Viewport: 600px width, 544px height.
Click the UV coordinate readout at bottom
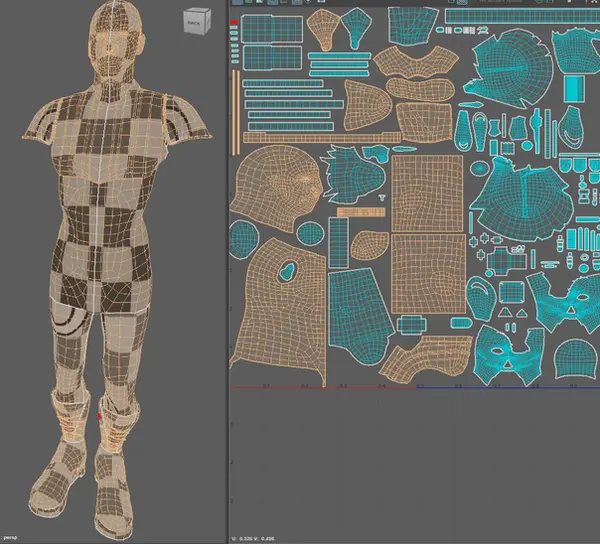coord(253,539)
